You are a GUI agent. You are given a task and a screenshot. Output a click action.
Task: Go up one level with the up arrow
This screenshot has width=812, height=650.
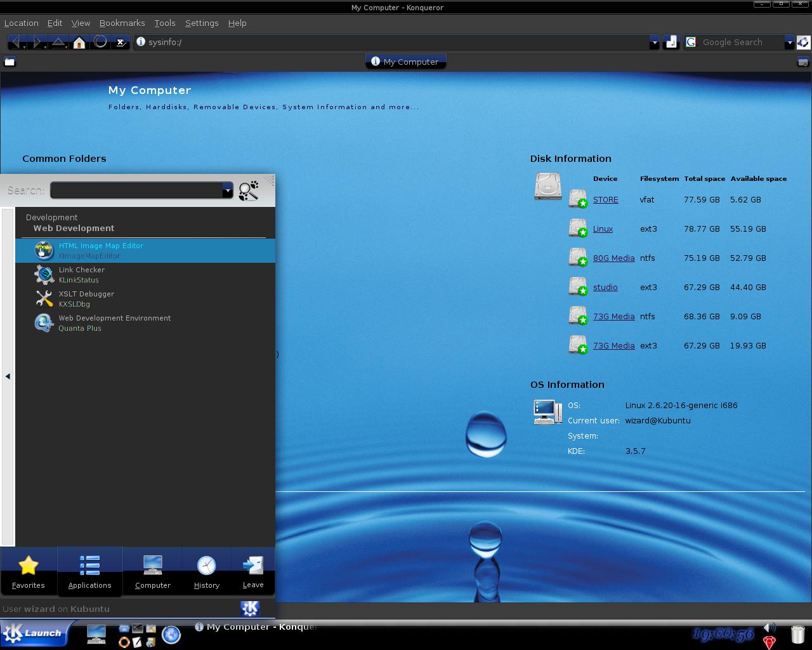pyautogui.click(x=58, y=42)
